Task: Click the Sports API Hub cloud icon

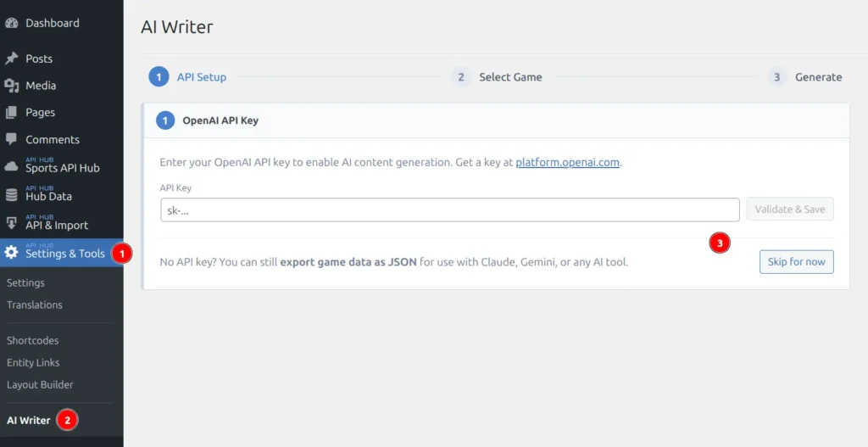Action: (x=11, y=166)
